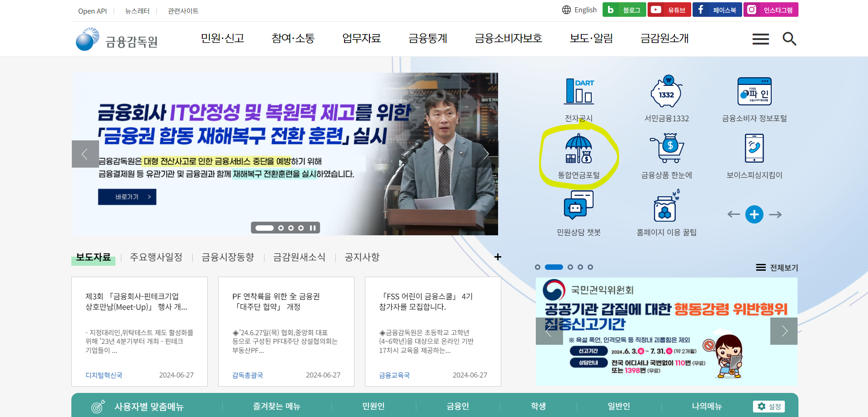Open the hamburger full menu icon
This screenshot has width=868, height=417.
tap(761, 39)
